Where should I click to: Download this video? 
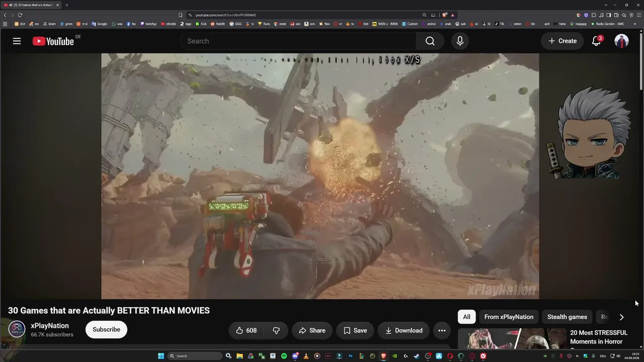(404, 330)
